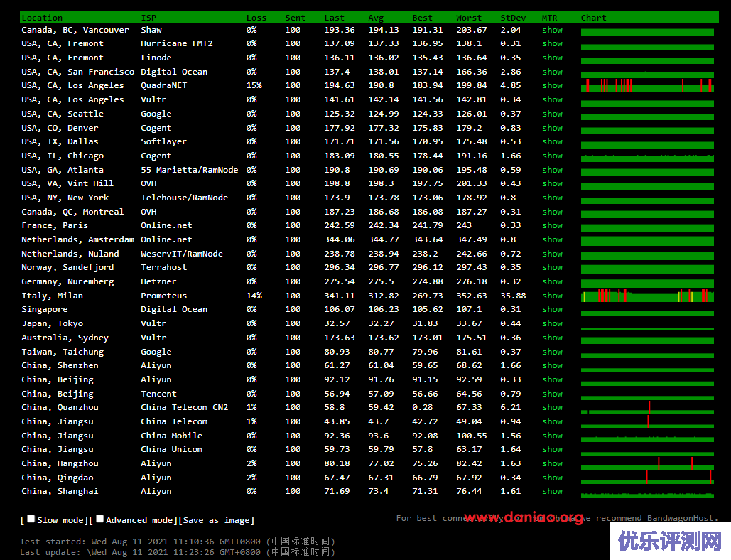This screenshot has width=731, height=560.
Task: Click the Last update timestamp line
Action: (x=177, y=552)
